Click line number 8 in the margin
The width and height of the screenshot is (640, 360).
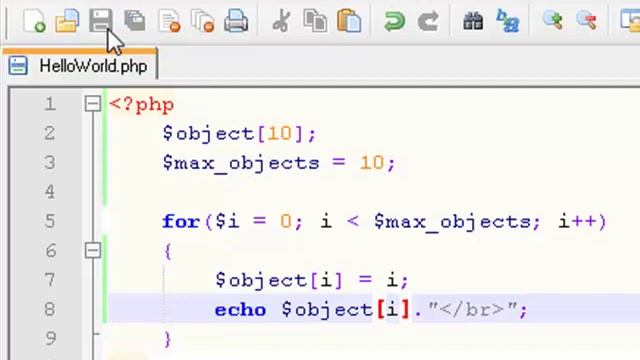click(50, 309)
